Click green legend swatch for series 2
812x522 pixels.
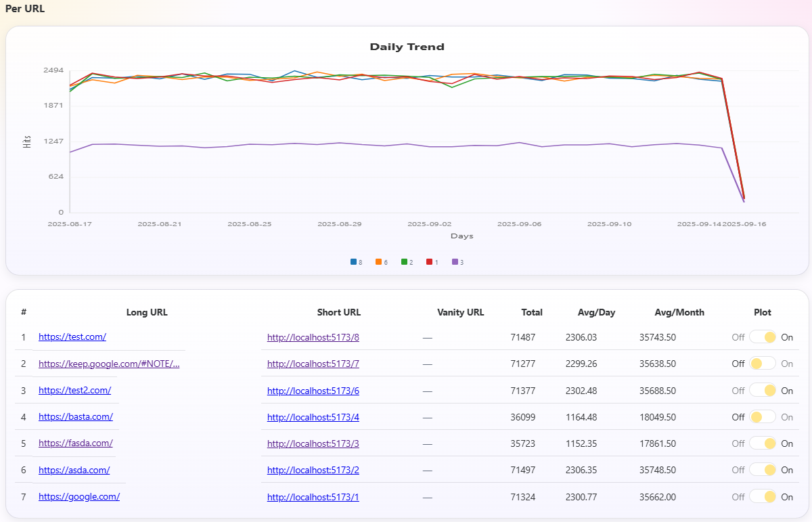pyautogui.click(x=404, y=262)
